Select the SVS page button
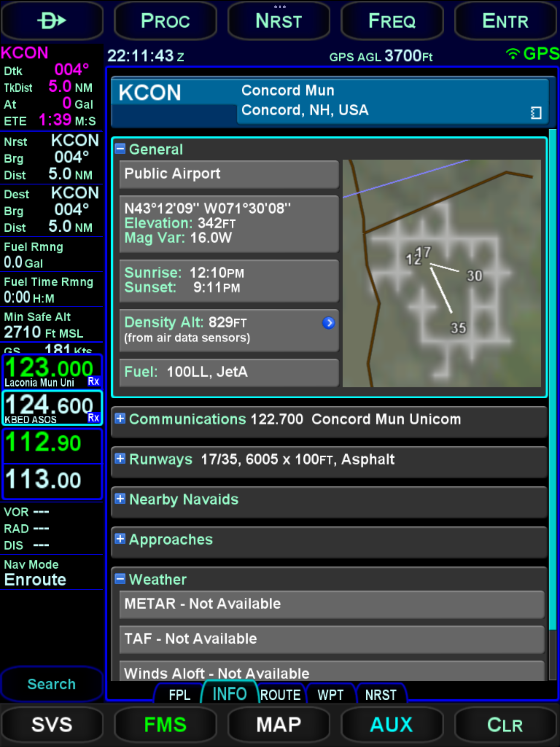The width and height of the screenshot is (560, 747). (x=52, y=725)
